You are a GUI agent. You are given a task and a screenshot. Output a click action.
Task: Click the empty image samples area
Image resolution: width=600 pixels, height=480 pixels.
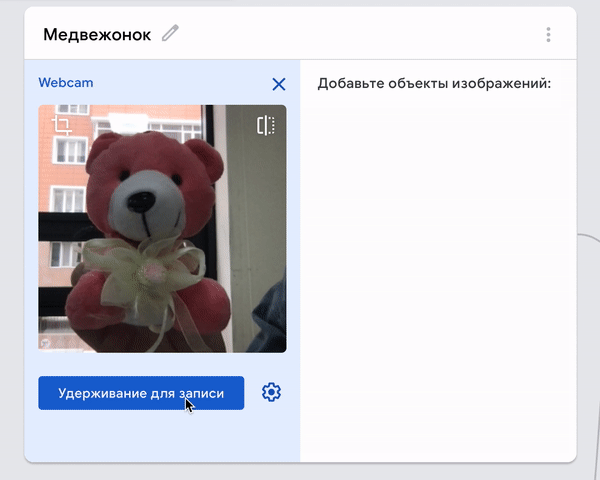pyautogui.click(x=438, y=276)
